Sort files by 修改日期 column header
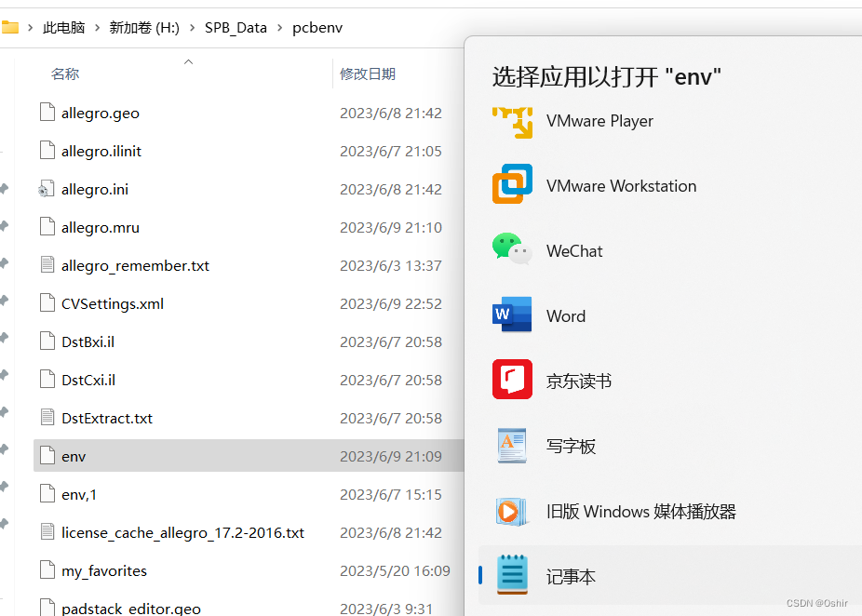The image size is (862, 616). [368, 74]
